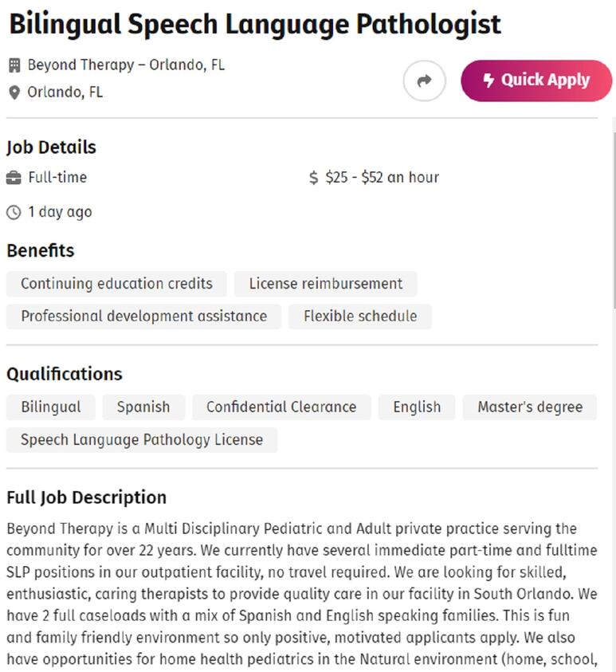This screenshot has height=672, width=616.
Task: Click the clock icon beside 1 day ago
Action: (14, 212)
